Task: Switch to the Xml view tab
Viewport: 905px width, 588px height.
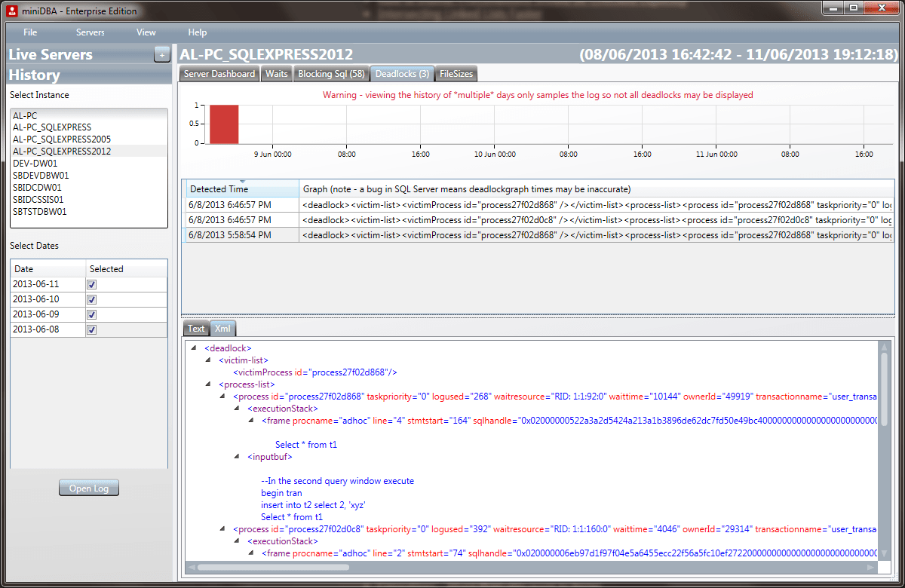Action: 222,328
